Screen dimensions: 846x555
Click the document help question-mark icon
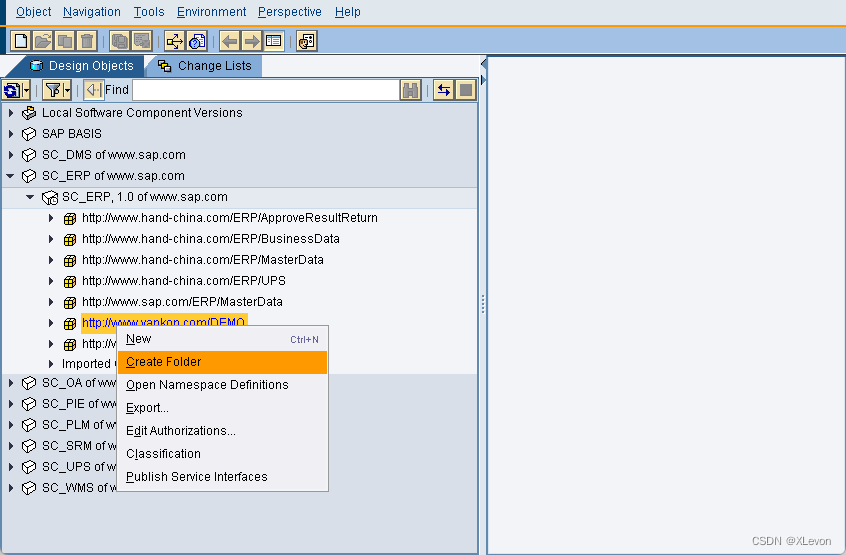coord(197,41)
